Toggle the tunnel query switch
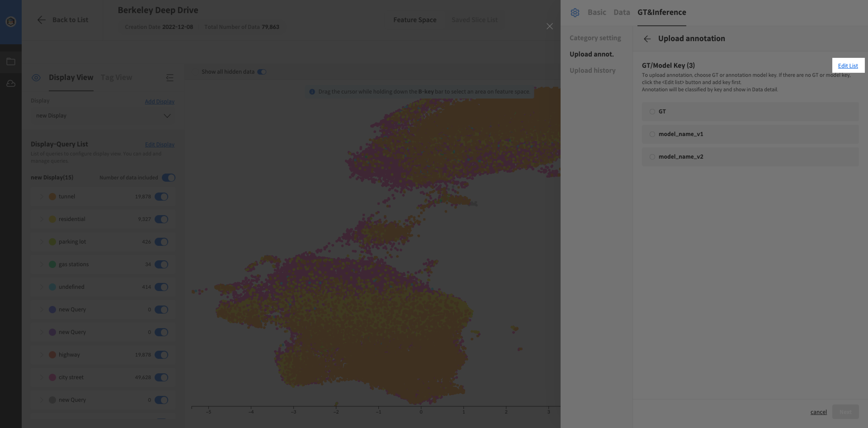 point(161,197)
